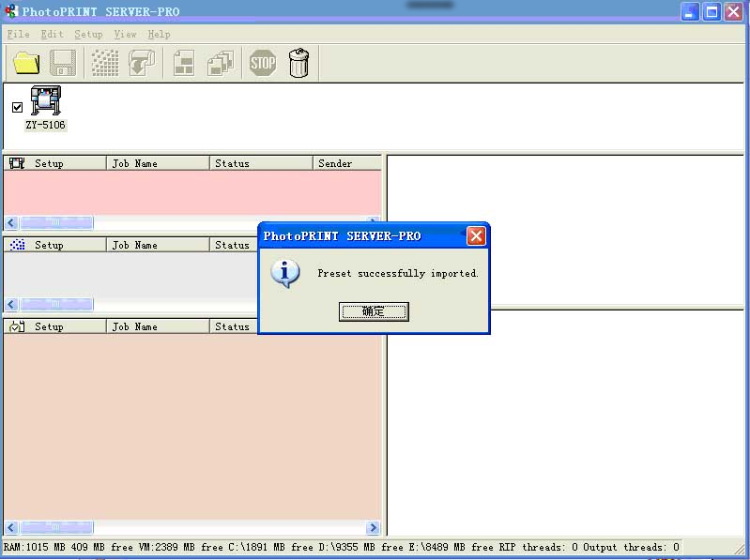Click the Print job toolbar icon

[142, 63]
